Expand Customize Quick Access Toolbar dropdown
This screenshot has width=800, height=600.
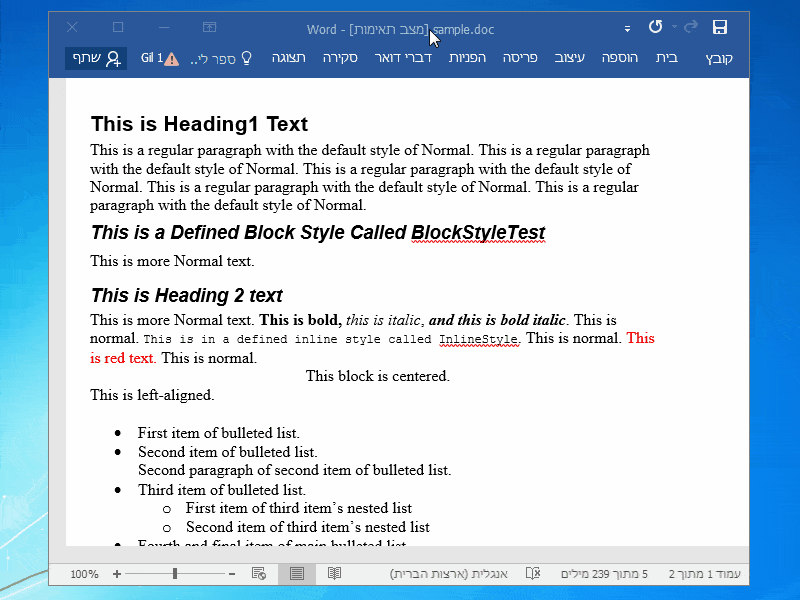627,29
